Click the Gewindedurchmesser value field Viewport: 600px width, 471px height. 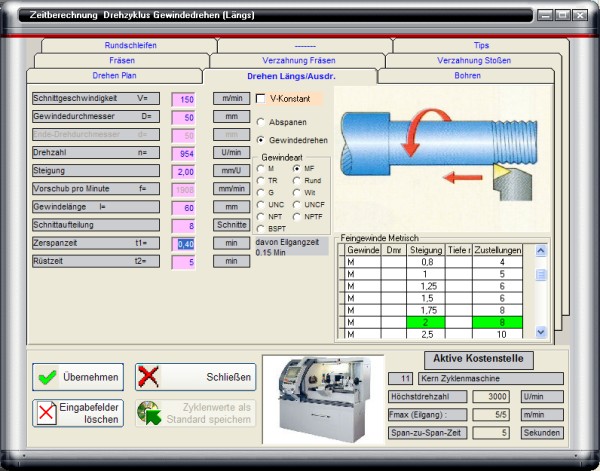tap(183, 117)
